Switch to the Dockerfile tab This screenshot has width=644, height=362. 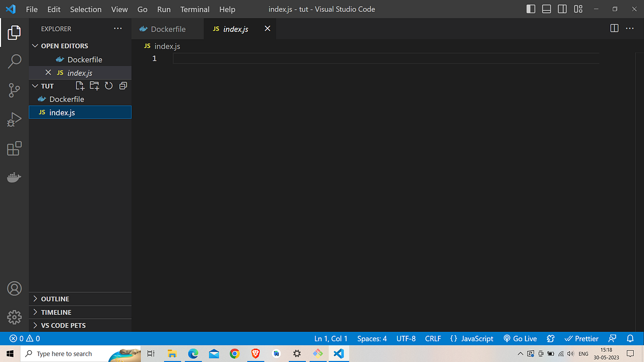[167, 29]
